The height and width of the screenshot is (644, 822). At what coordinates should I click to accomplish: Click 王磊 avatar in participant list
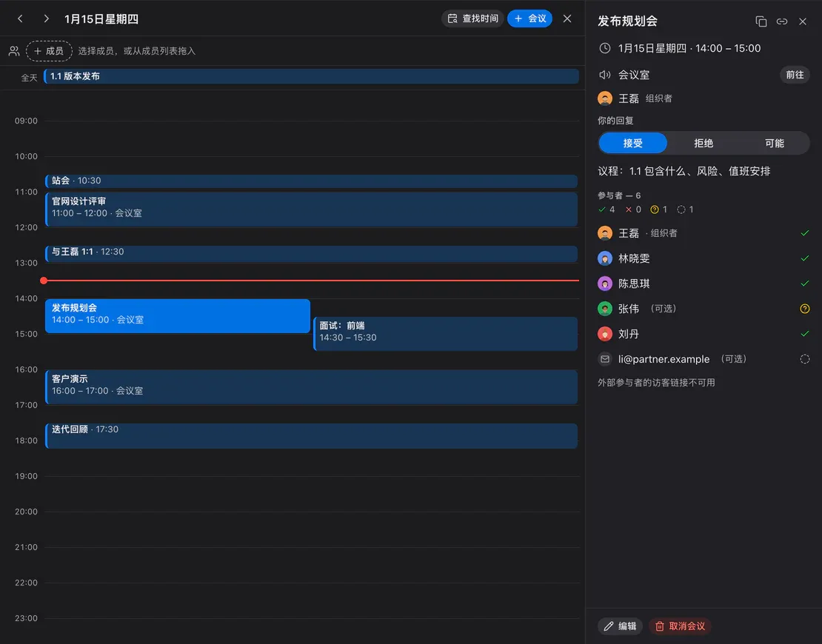point(605,233)
